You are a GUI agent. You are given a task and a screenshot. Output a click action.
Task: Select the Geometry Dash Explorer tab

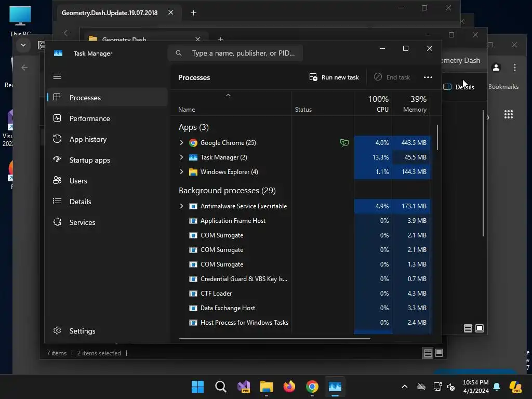pos(124,39)
